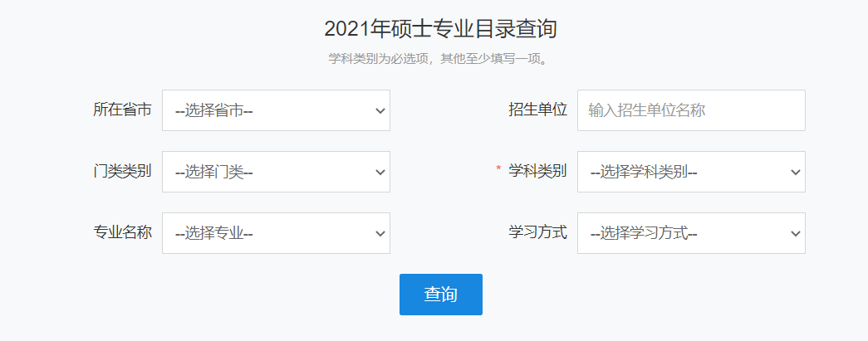
Task: Click the chevron arrow in 选择学科类别 box
Action: point(796,172)
